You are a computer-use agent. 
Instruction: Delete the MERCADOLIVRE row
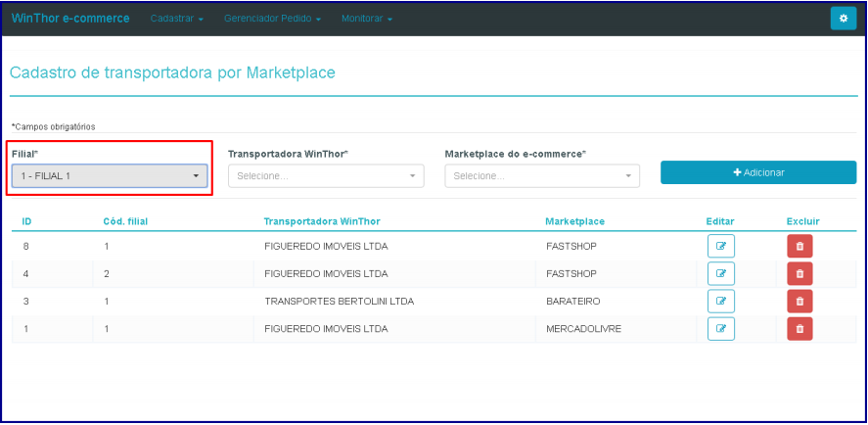(799, 329)
